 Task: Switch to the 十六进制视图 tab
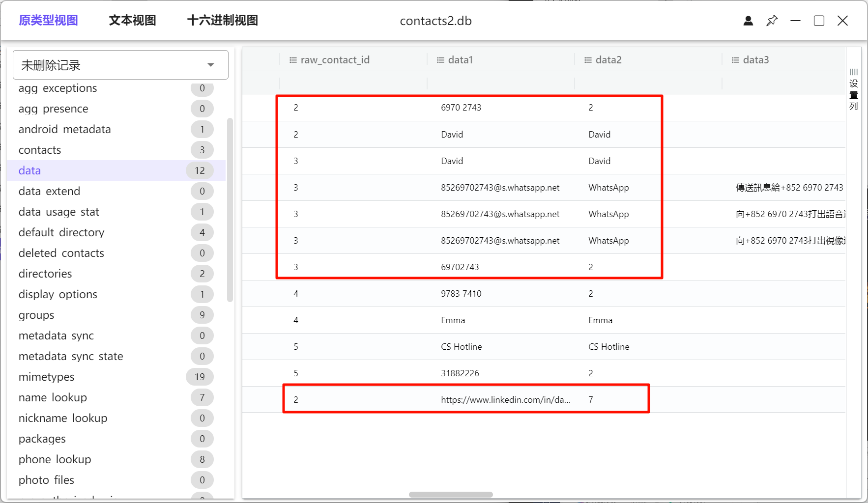coord(223,21)
